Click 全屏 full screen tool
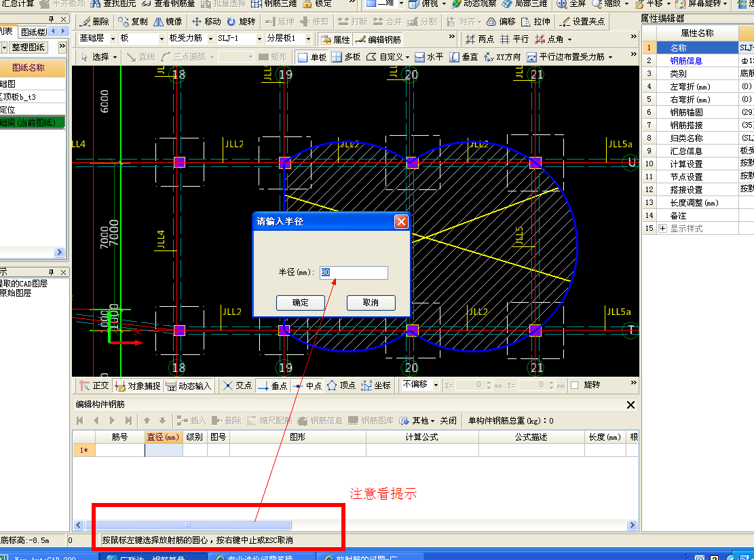The width and height of the screenshot is (754, 560). [x=571, y=4]
